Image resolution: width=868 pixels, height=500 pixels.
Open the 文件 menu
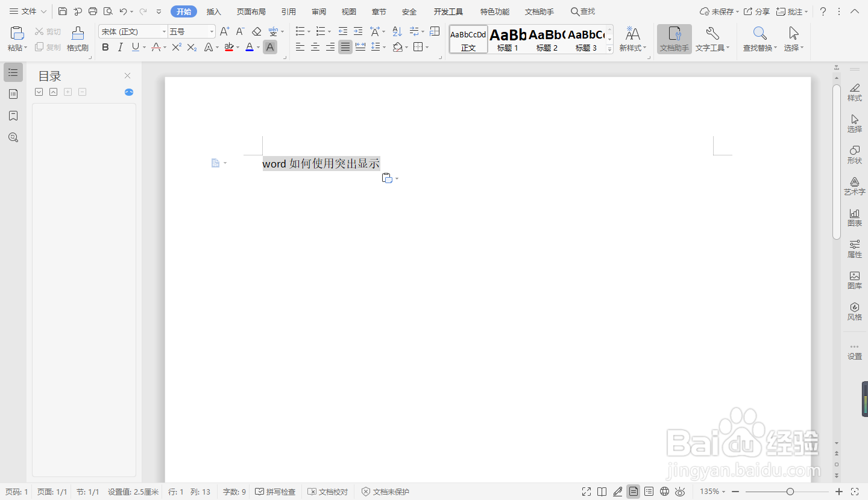28,11
